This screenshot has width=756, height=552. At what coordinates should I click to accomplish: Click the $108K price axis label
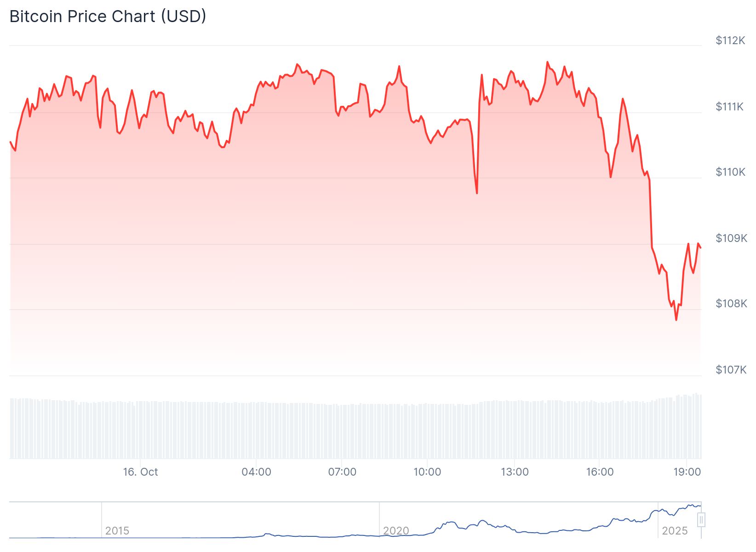[731, 304]
